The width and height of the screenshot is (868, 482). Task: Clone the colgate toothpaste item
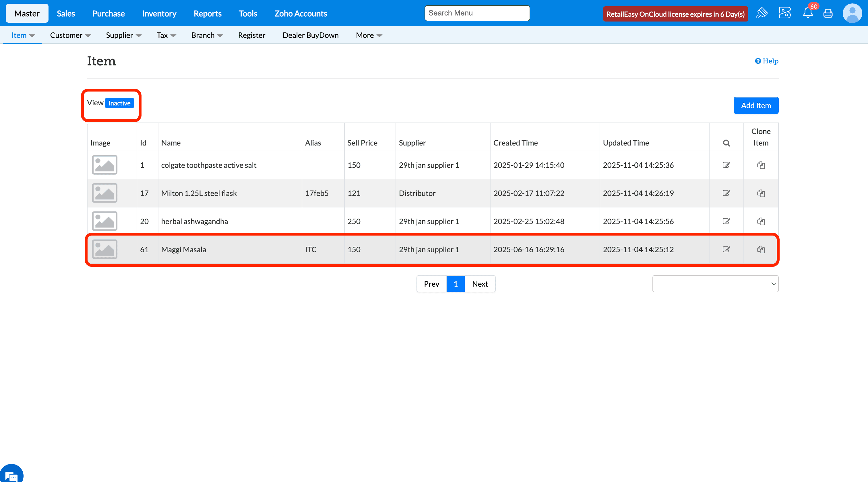click(x=761, y=165)
